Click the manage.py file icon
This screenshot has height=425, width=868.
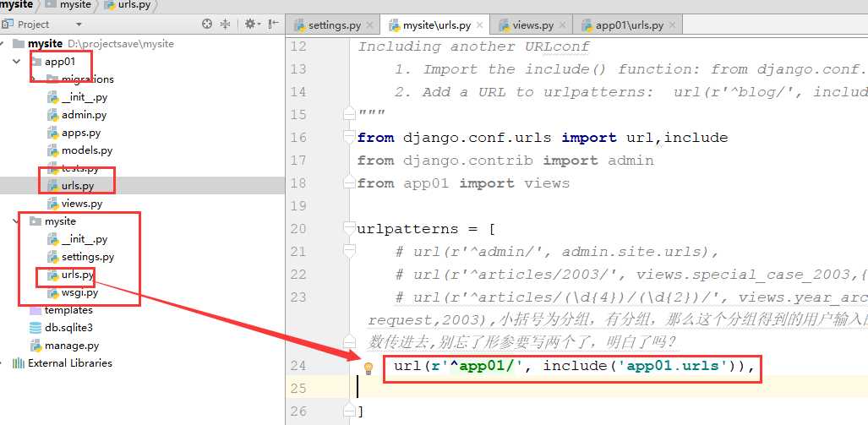point(36,346)
